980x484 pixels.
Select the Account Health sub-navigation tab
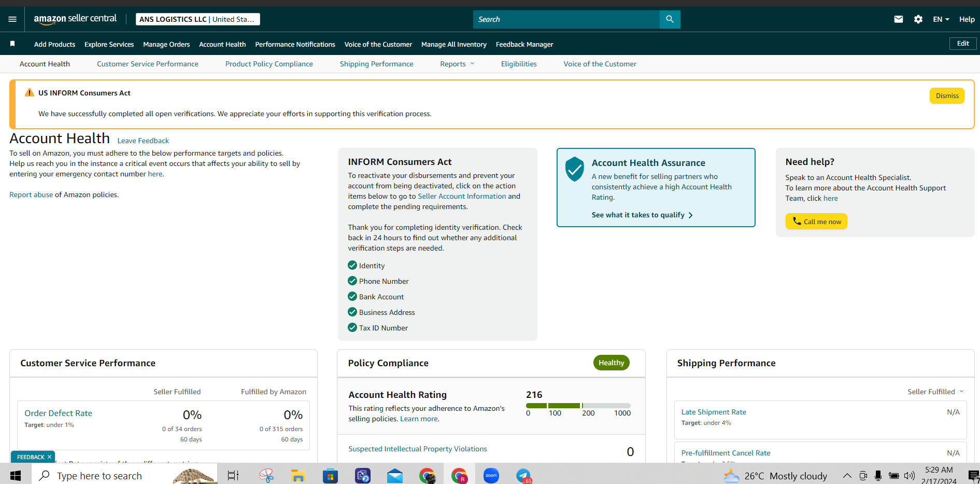click(45, 64)
